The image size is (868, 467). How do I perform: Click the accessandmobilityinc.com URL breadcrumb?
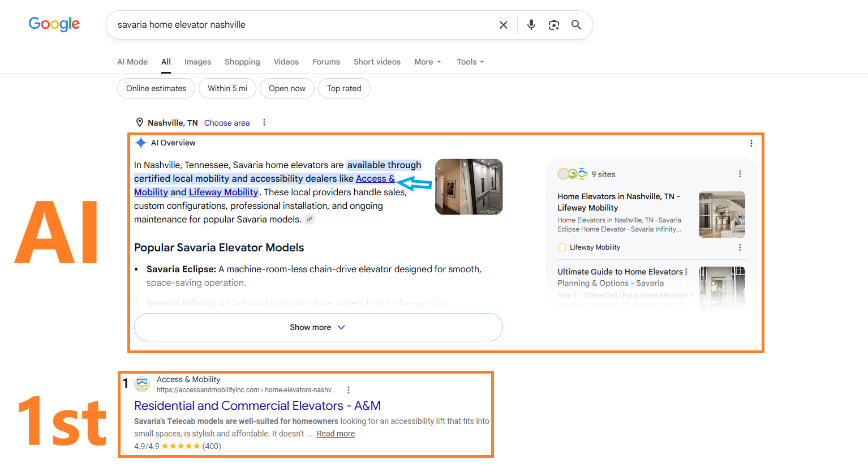click(x=246, y=390)
